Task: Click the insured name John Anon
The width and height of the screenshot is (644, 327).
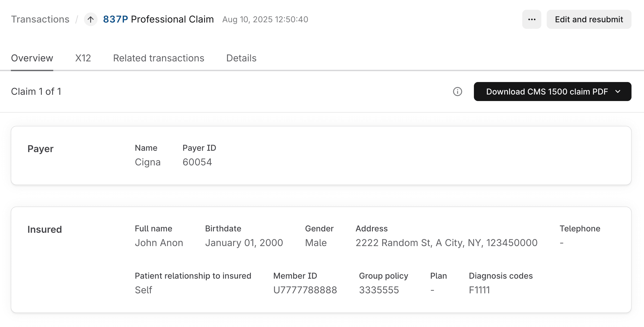Action: click(x=159, y=243)
